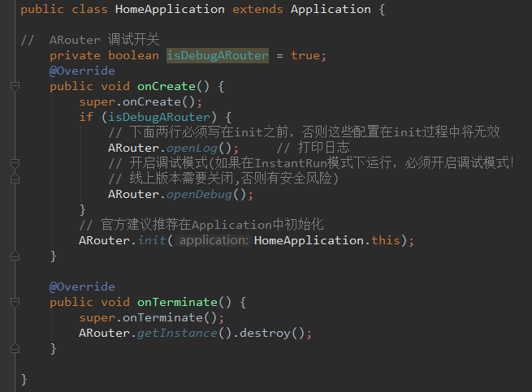Click the onCreate method name in declaration
The image size is (532, 392).
(167, 87)
